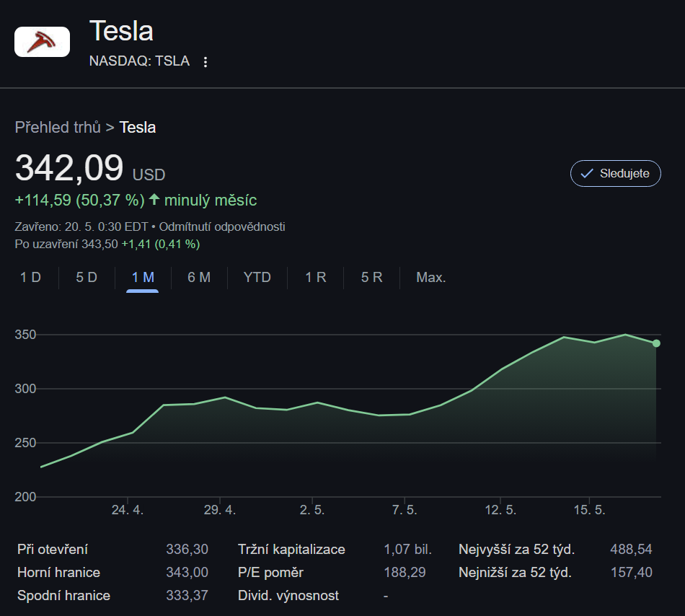The width and height of the screenshot is (685, 616).
Task: Switch the chart to 5 D range
Action: click(87, 278)
